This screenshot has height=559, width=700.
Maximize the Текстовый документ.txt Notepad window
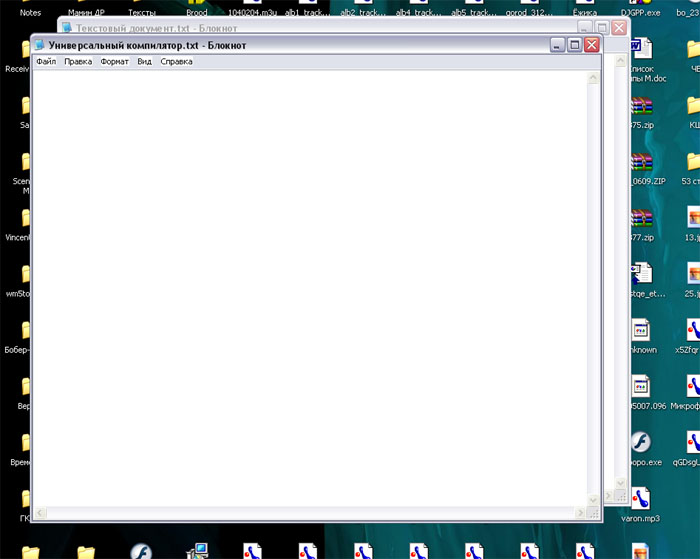[602, 28]
